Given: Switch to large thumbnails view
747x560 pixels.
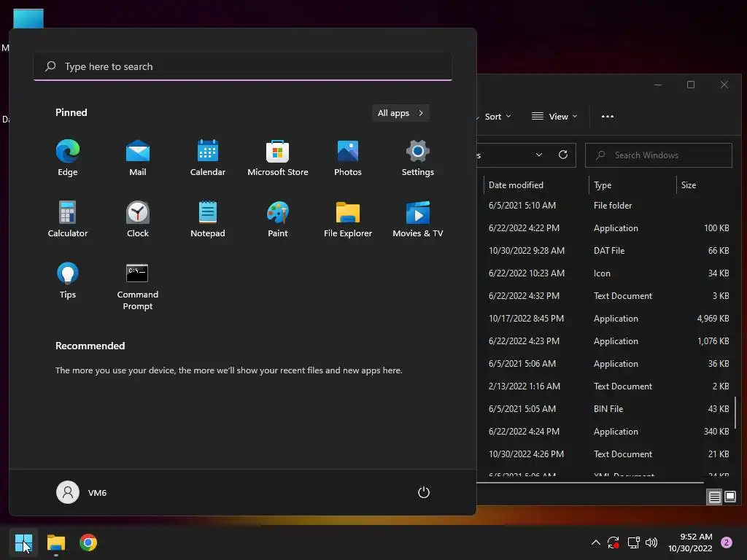Looking at the screenshot, I should point(729,497).
